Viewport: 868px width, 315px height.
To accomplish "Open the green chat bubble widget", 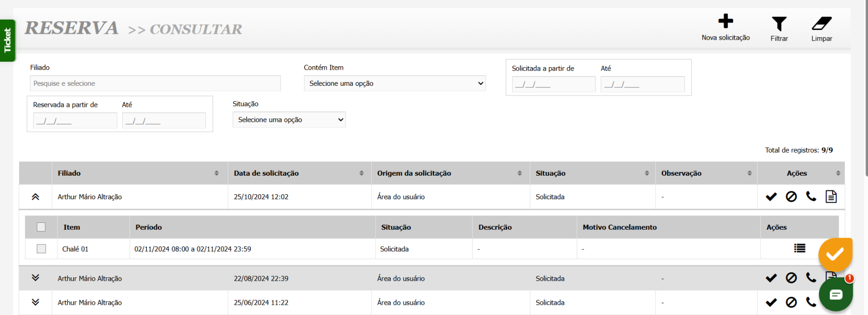I will pos(836,294).
